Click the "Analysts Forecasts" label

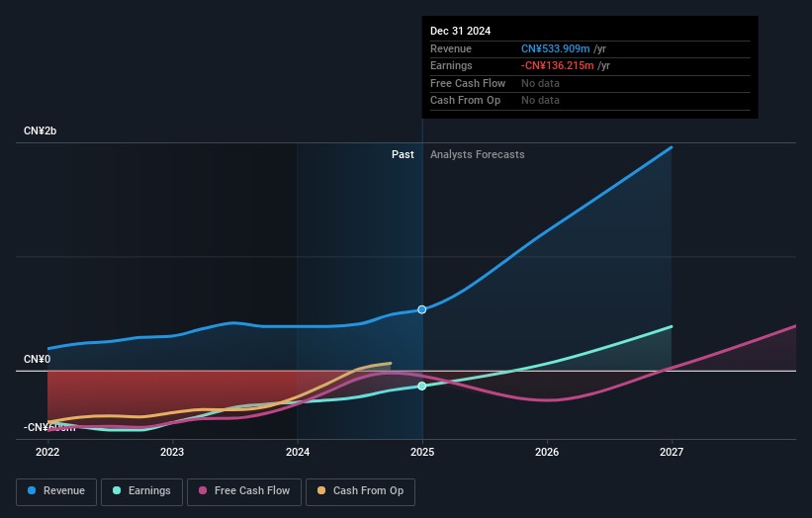point(477,155)
